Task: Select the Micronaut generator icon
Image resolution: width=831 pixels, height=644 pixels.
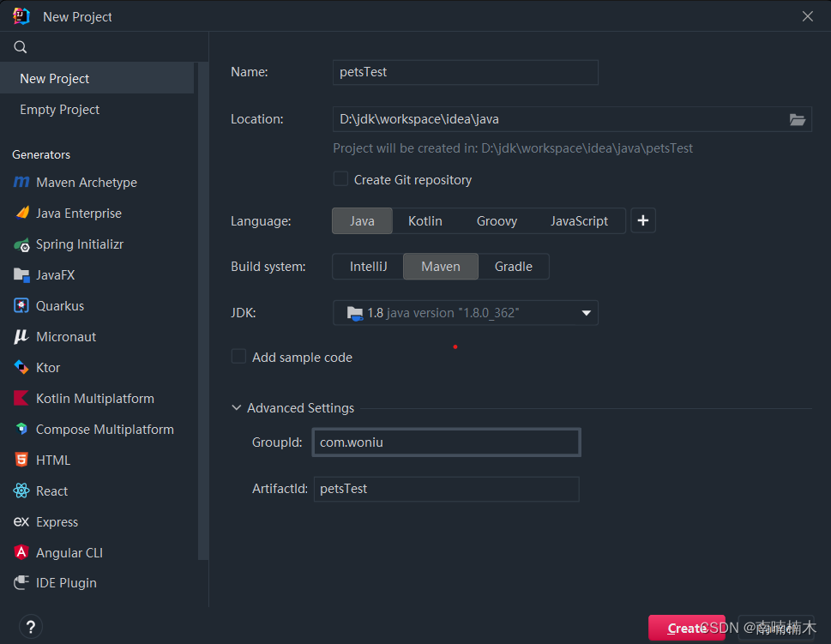Action: click(21, 336)
